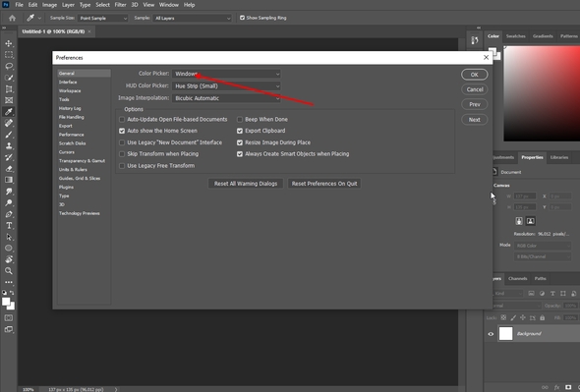Select the Horizontal Type tool

pyautogui.click(x=9, y=226)
